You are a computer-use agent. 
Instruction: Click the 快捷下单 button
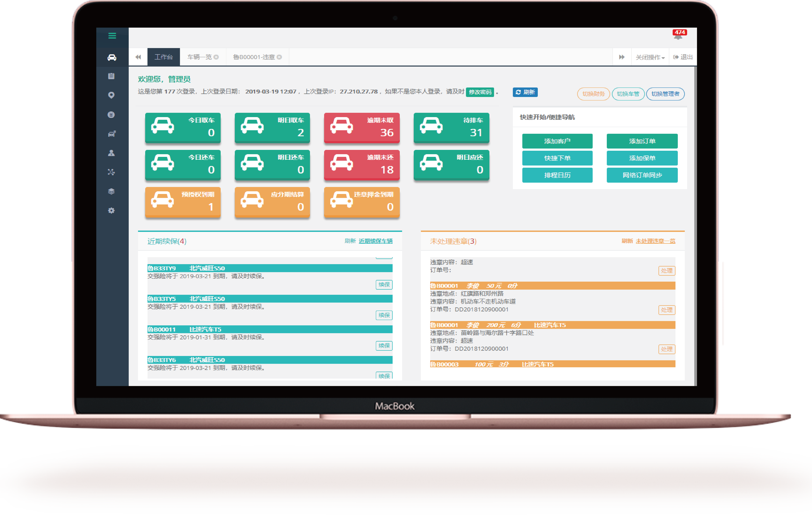(557, 158)
